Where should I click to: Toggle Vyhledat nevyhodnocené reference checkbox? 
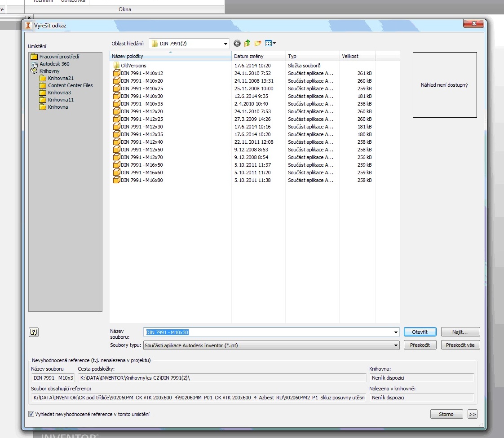coord(31,414)
